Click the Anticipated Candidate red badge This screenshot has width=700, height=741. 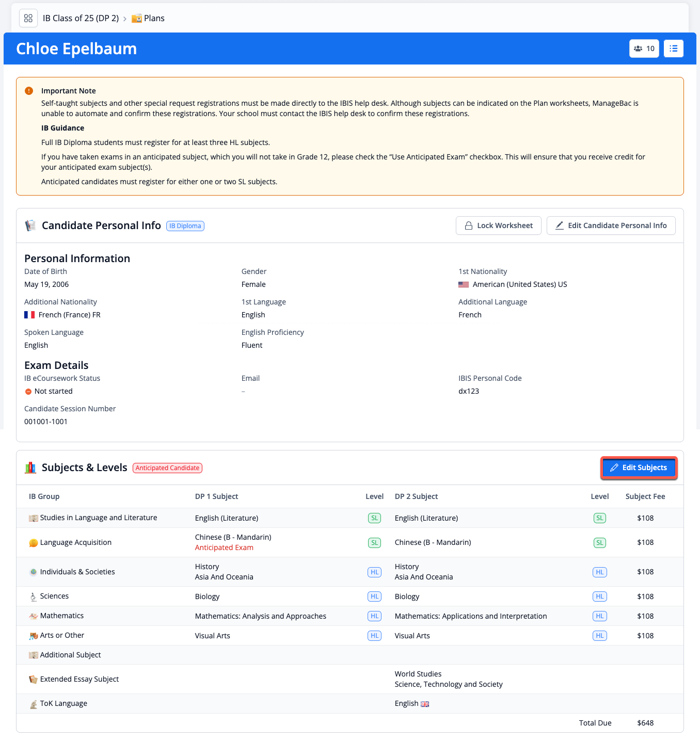167,468
